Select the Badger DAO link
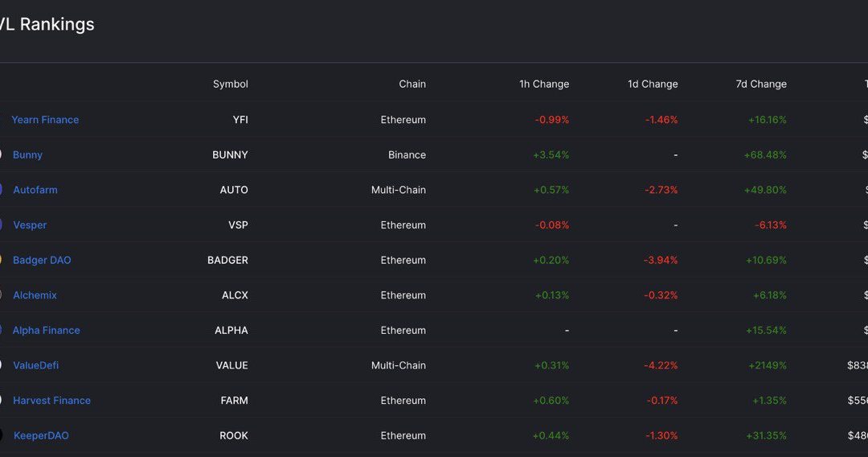The image size is (868, 457). click(x=42, y=260)
